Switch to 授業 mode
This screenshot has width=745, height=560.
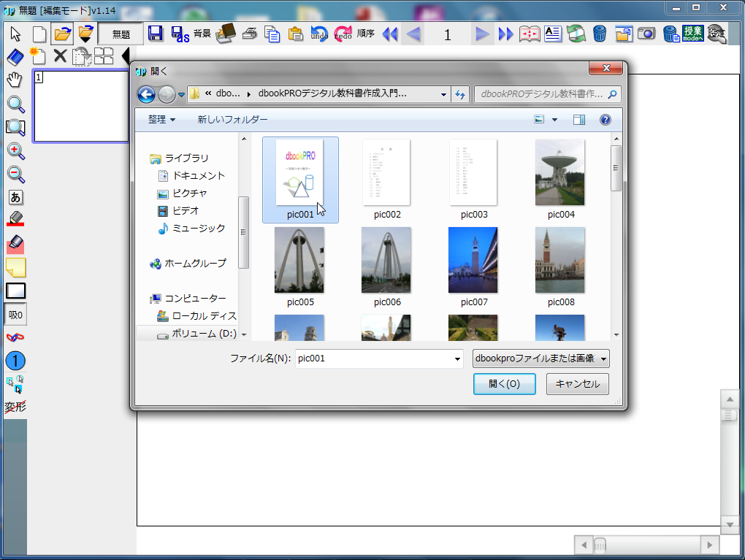pos(692,34)
